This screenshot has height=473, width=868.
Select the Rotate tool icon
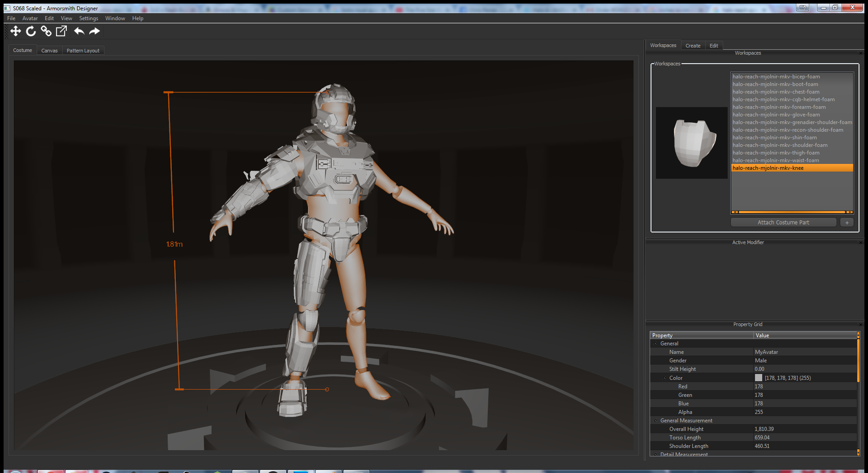coord(31,31)
